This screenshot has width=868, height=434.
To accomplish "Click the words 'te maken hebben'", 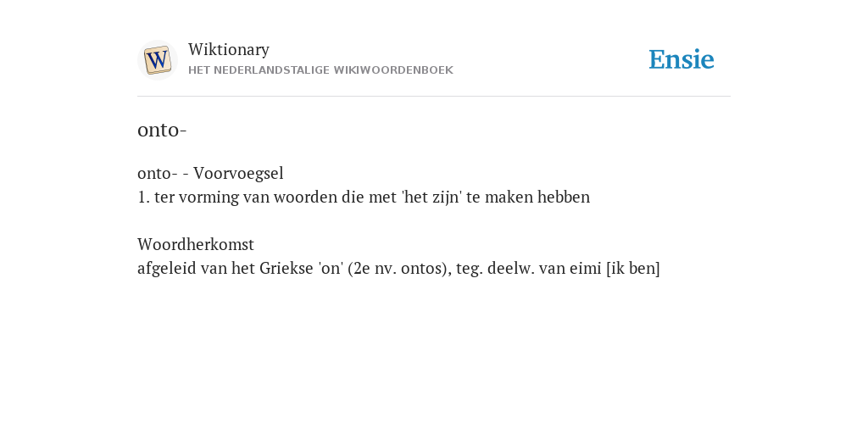I will pos(528,197).
